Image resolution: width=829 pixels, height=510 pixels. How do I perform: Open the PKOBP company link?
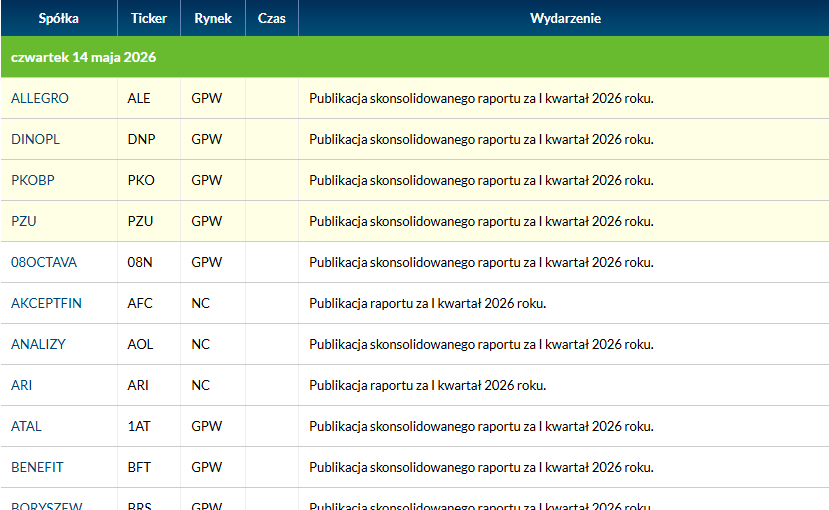33,180
